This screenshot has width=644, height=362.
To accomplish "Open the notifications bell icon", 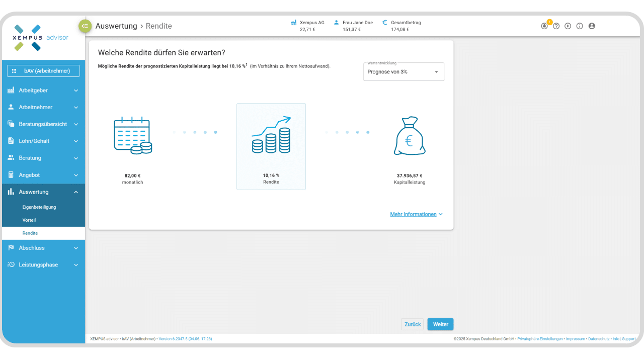I will coord(544,26).
